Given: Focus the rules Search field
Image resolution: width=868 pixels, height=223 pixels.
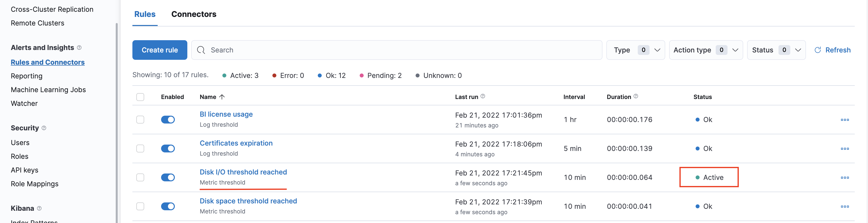Looking at the screenshot, I should tap(396, 50).
